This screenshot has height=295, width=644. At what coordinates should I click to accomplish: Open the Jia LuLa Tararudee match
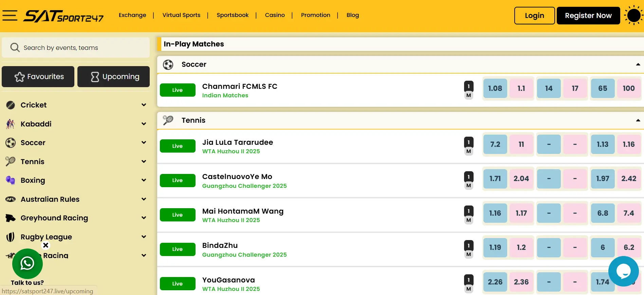click(237, 142)
